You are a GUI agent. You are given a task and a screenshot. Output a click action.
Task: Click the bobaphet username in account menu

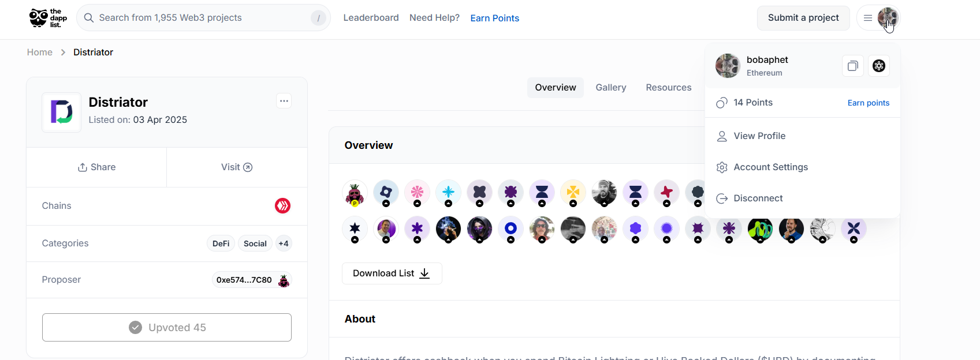click(x=767, y=60)
